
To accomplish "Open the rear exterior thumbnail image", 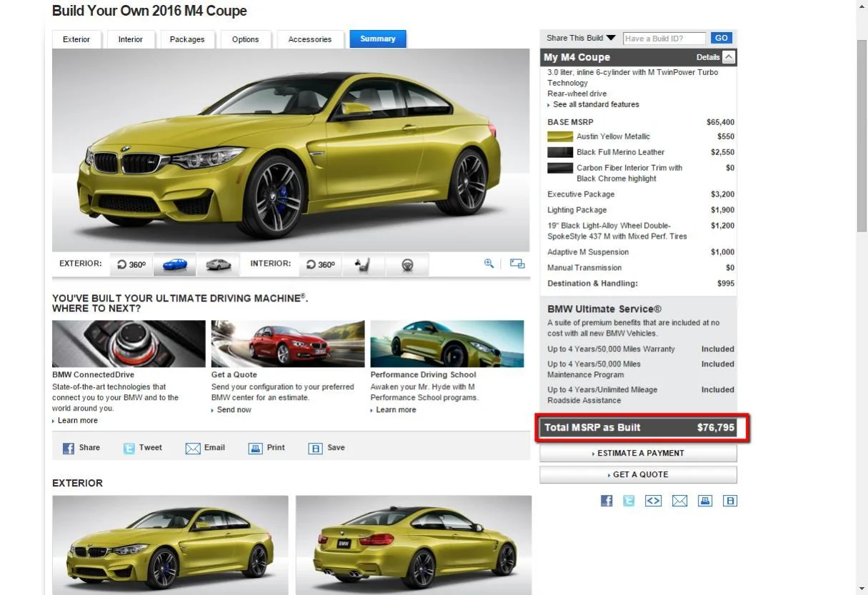I will [414, 546].
